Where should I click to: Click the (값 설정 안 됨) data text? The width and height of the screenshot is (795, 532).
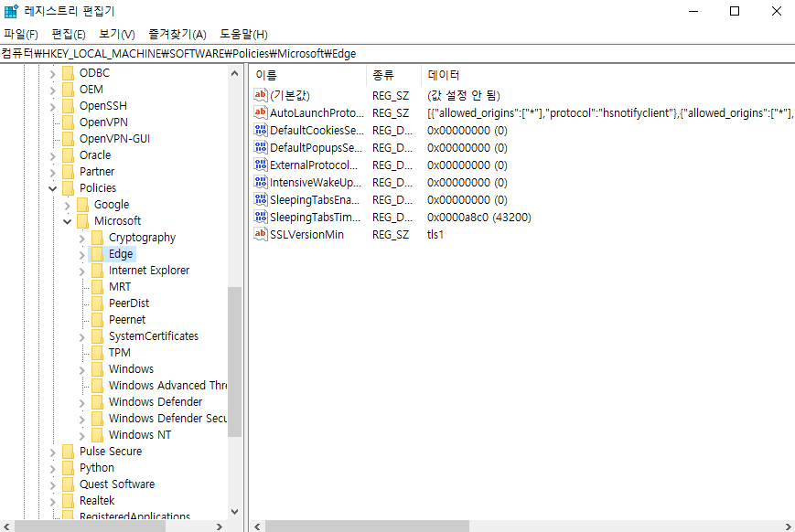464,95
